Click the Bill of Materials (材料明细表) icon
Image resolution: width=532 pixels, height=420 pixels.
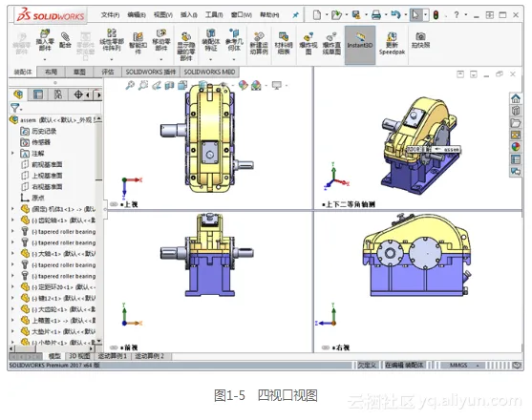coord(284,43)
